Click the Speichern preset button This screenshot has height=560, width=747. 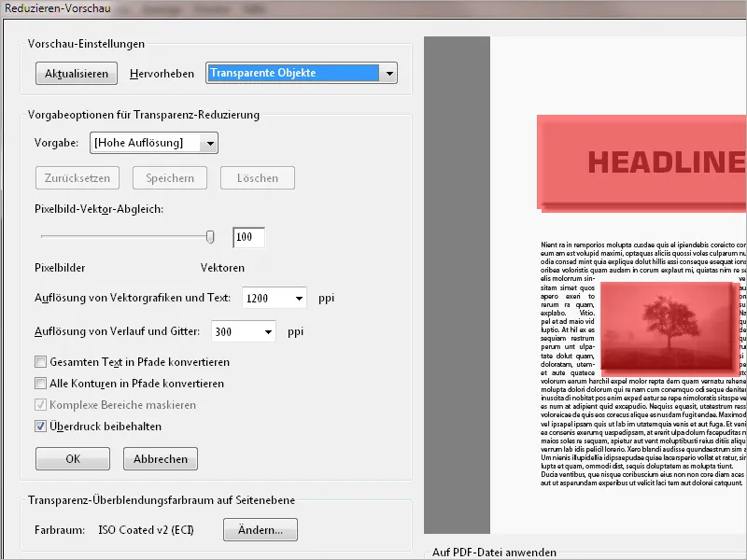click(170, 178)
